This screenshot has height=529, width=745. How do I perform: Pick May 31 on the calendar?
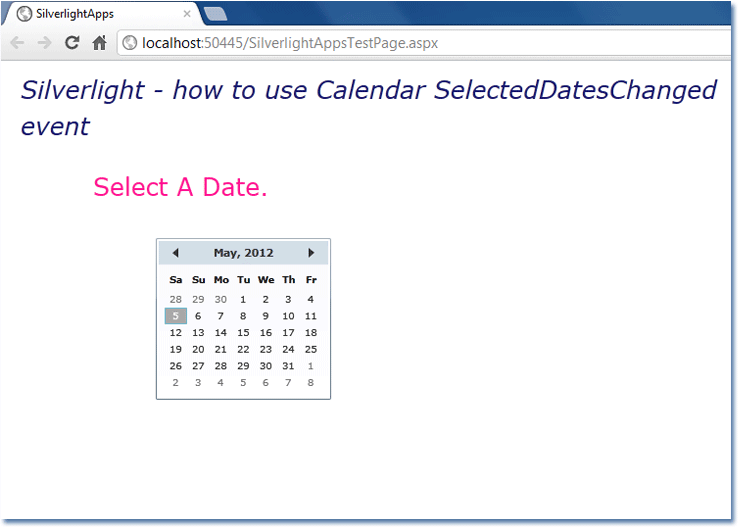coord(288,366)
